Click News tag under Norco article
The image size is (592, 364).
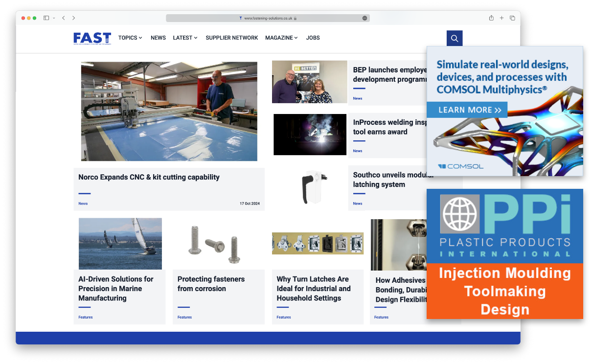pos(83,204)
